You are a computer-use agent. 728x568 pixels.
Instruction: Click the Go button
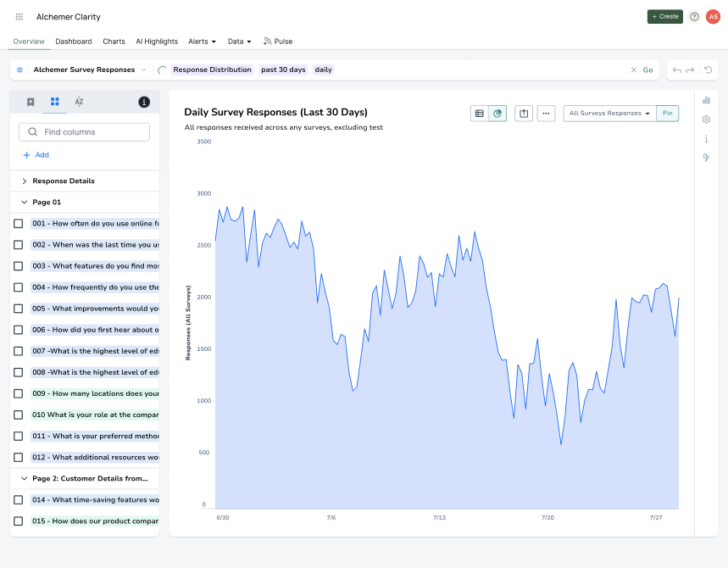647,70
